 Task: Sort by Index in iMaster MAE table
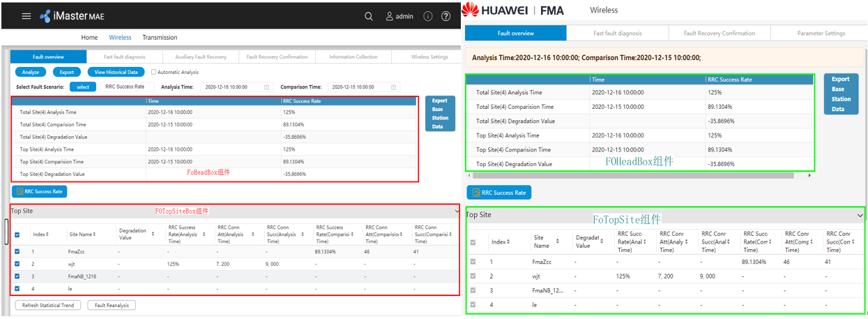pyautogui.click(x=47, y=235)
